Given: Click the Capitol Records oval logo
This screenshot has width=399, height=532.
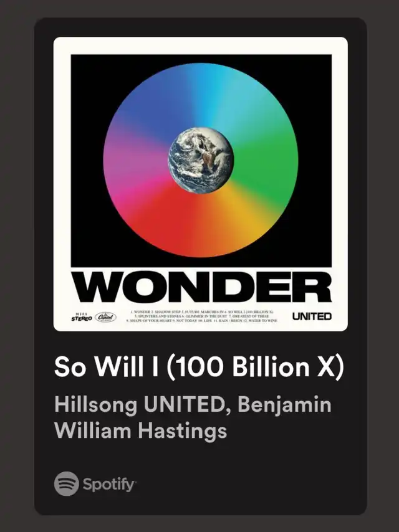Looking at the screenshot, I should (x=105, y=317).
